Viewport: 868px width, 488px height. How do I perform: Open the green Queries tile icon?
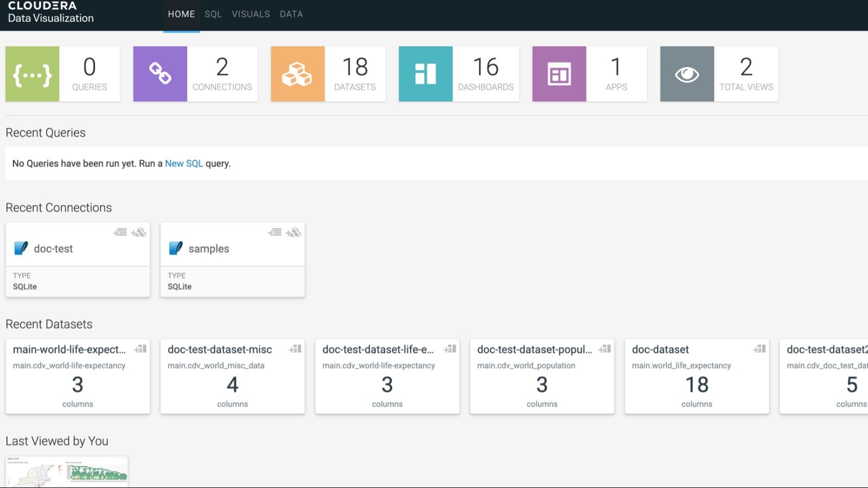click(x=33, y=74)
